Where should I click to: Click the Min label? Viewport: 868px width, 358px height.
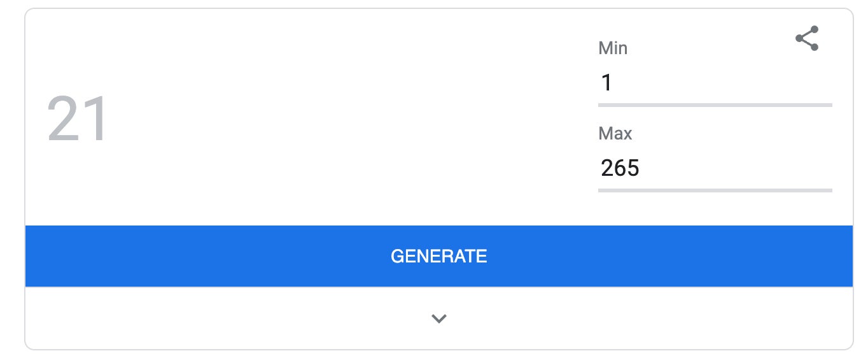coord(613,48)
